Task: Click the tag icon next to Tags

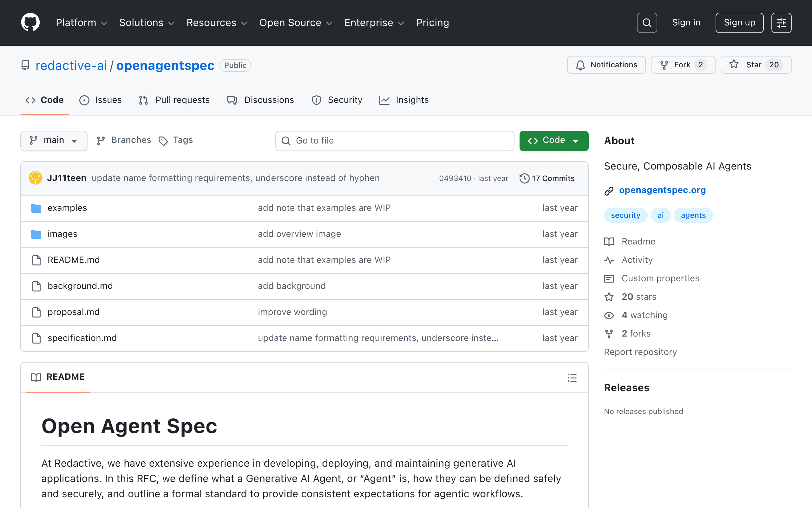Action: [163, 141]
